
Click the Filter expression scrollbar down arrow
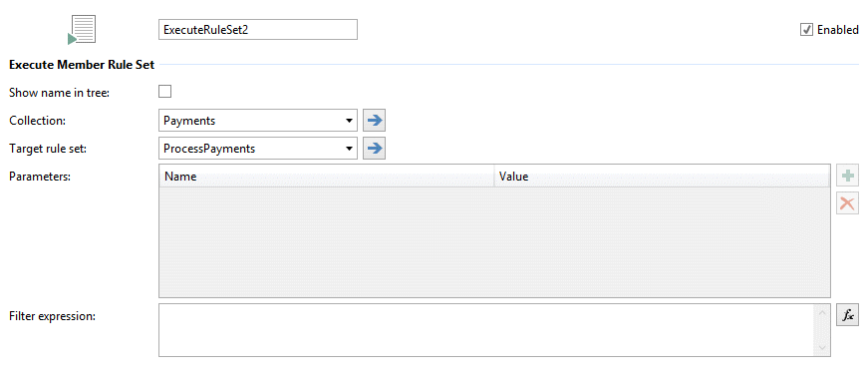tap(822, 348)
